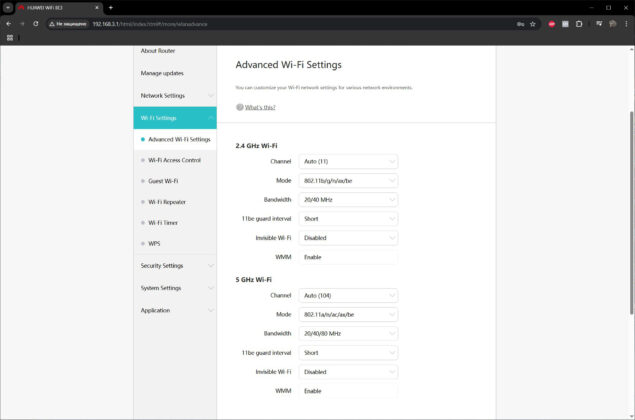The width and height of the screenshot is (635, 420).
Task: Select Wi-Fi Access Control menu item
Action: [174, 160]
